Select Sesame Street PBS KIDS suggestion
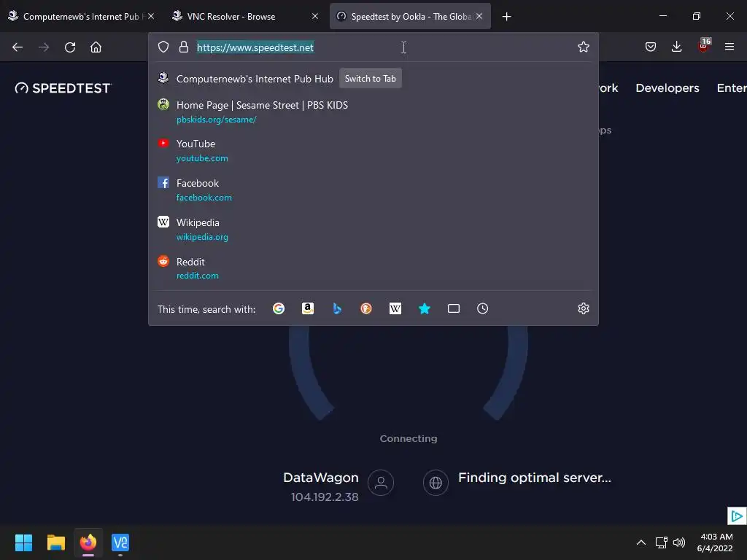This screenshot has width=747, height=560. coord(373,112)
